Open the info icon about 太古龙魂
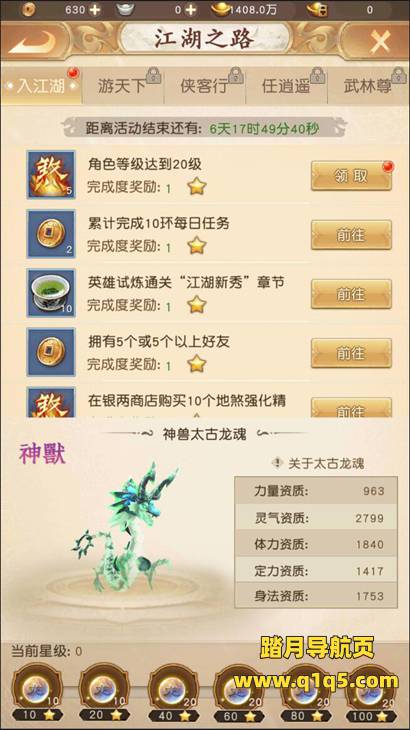This screenshot has width=410, height=730. [x=278, y=463]
